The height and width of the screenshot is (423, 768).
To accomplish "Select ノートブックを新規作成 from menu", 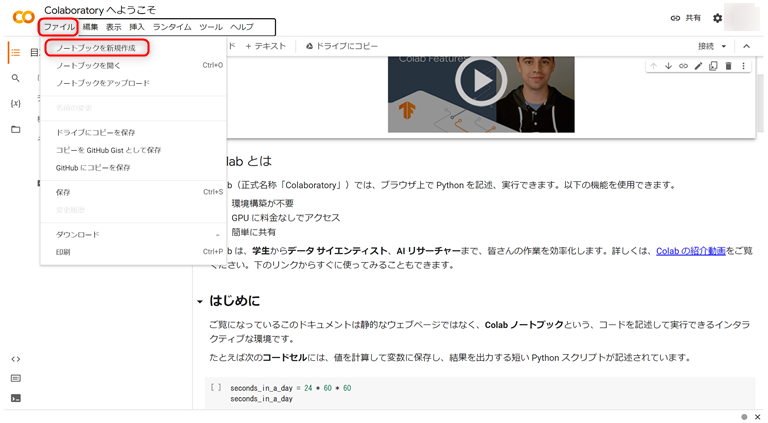I will [x=96, y=47].
